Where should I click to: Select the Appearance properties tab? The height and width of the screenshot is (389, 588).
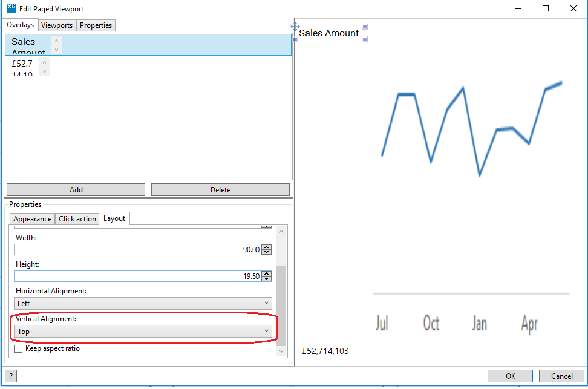point(33,219)
